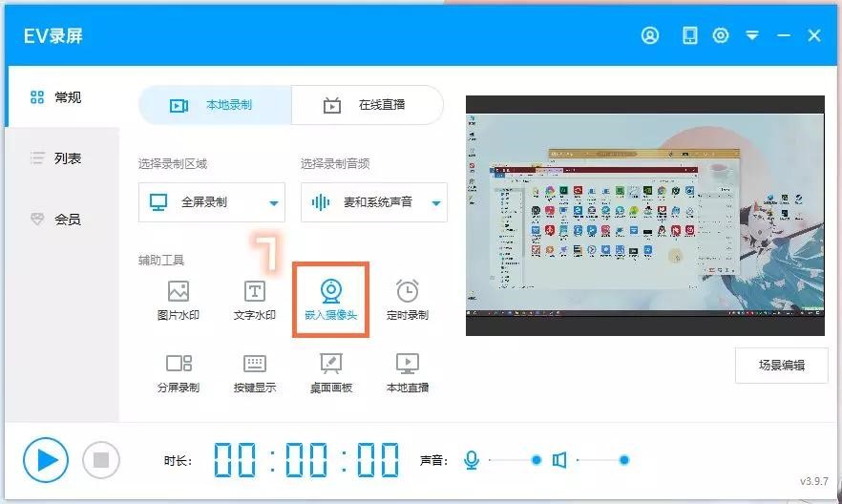Viewport: 842px width, 504px height.
Task: Click the speaker icon to mute
Action: (x=559, y=460)
